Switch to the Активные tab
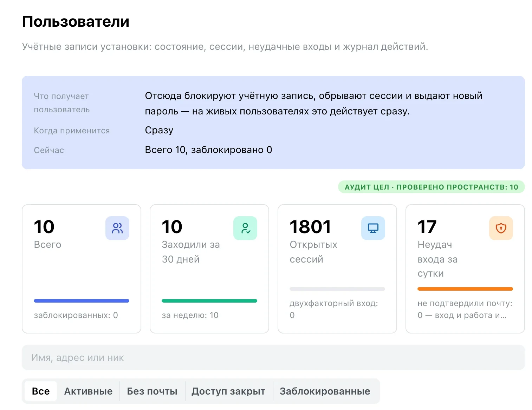The image size is (532, 410). tap(89, 391)
